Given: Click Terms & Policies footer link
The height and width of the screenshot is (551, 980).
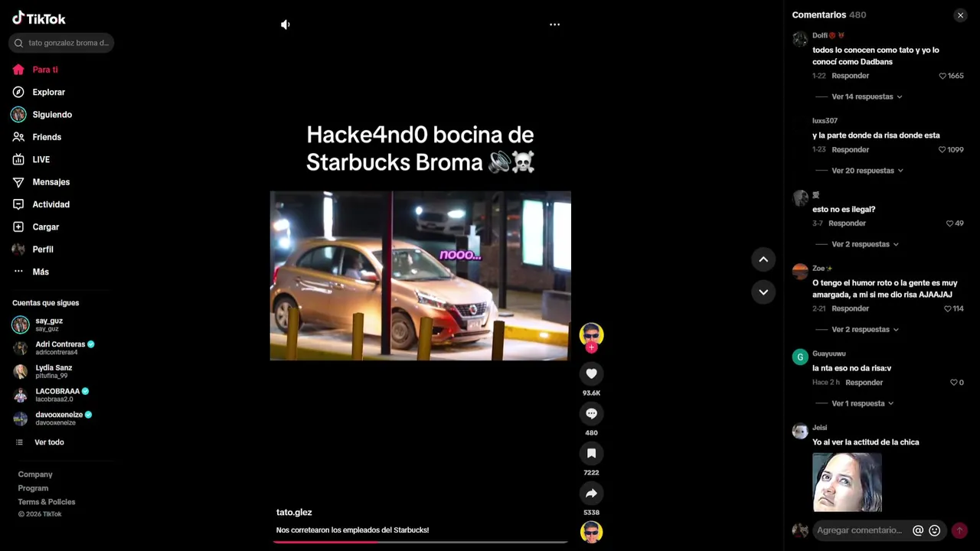Looking at the screenshot, I should (47, 502).
